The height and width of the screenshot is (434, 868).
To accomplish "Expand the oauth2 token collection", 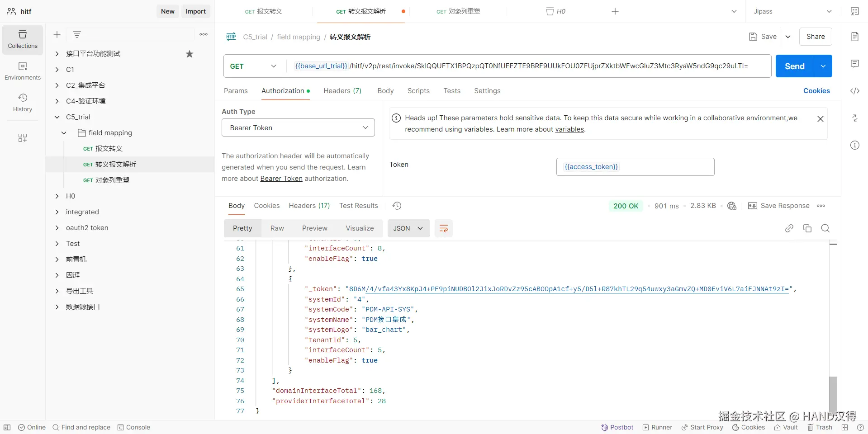I will pyautogui.click(x=57, y=228).
